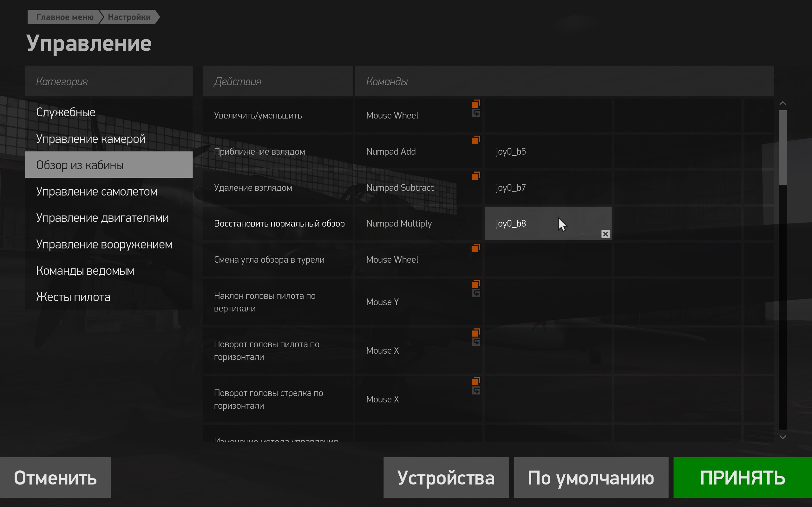Click invert-axis arrow icon on Увеличить/уменьшить row
The image size is (812, 507).
click(x=476, y=113)
